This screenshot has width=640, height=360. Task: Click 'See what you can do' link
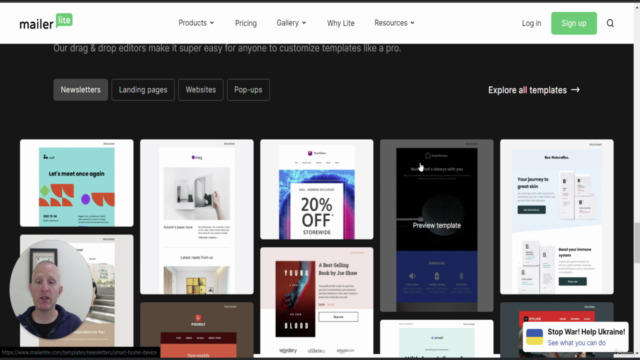pyautogui.click(x=576, y=343)
